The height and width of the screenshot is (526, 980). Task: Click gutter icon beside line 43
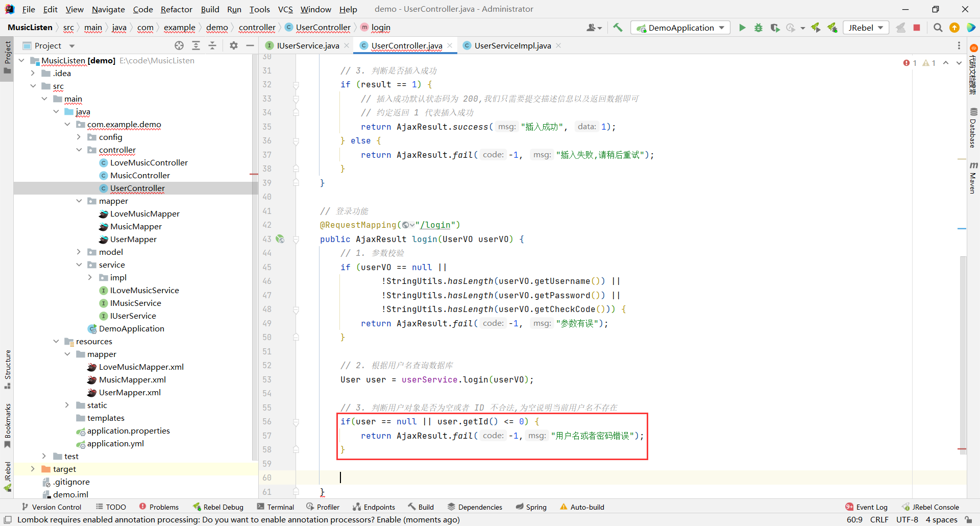point(280,239)
